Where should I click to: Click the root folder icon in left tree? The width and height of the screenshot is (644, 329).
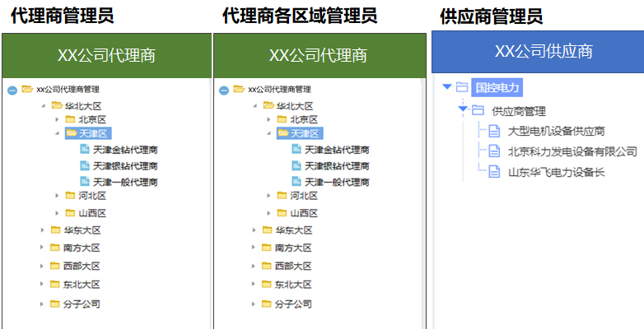point(27,89)
